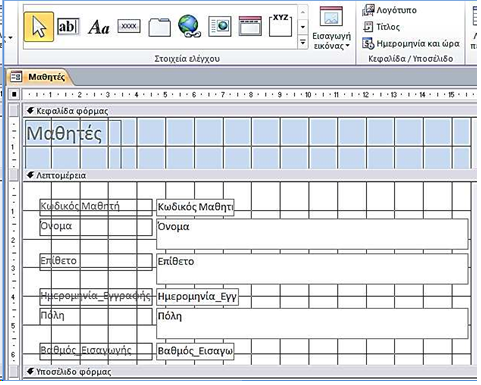Click the Κεφαλίδα / Υποσέλιδο group label
The height and width of the screenshot is (385, 481).
(x=410, y=59)
